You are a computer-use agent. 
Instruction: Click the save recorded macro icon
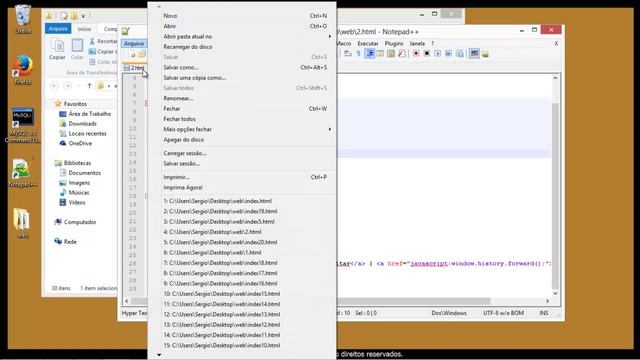click(460, 53)
